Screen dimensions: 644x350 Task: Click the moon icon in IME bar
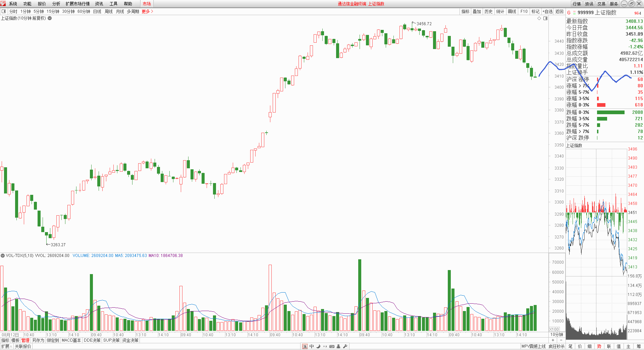[x=318, y=346]
